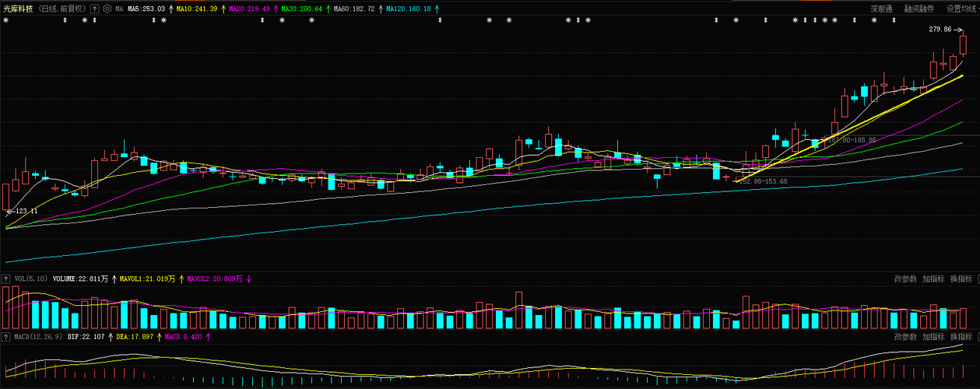Click the MACD(12,26,9) indicator name
980x389 pixels.
pyautogui.click(x=38, y=337)
